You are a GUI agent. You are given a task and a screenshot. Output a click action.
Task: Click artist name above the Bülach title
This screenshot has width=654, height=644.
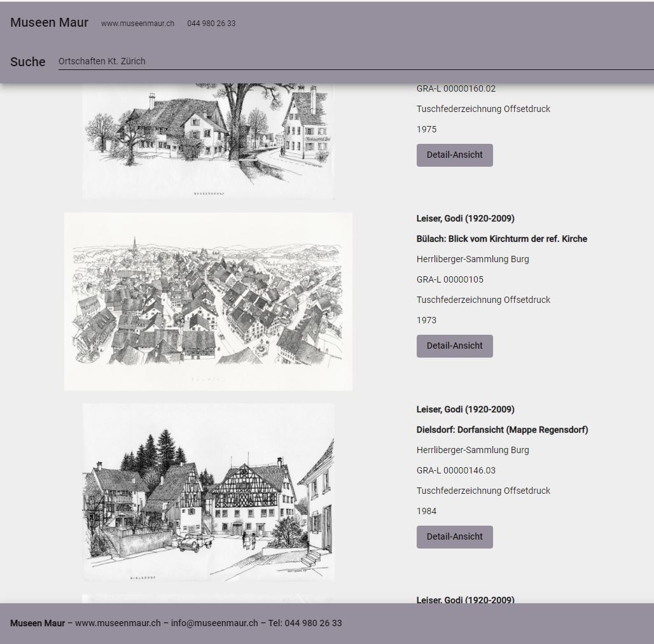[465, 218]
